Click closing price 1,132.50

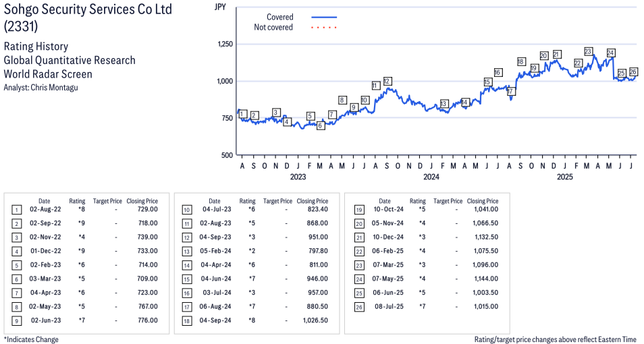pyautogui.click(x=486, y=237)
